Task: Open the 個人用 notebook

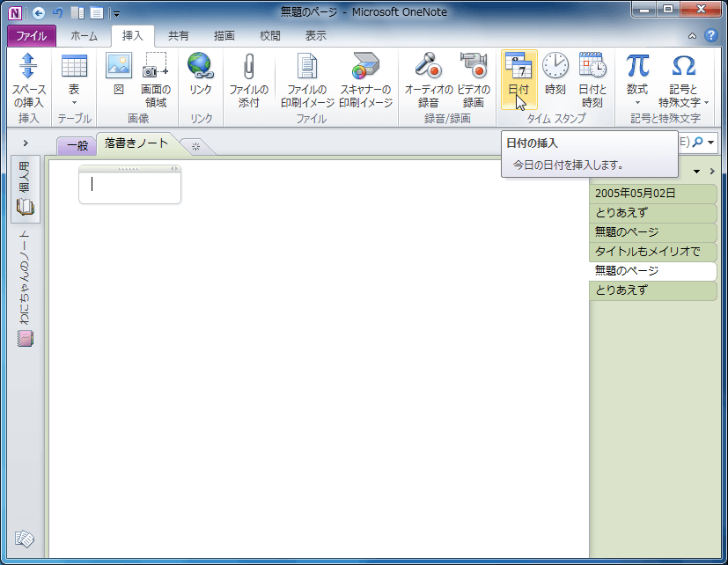Action: point(26,189)
